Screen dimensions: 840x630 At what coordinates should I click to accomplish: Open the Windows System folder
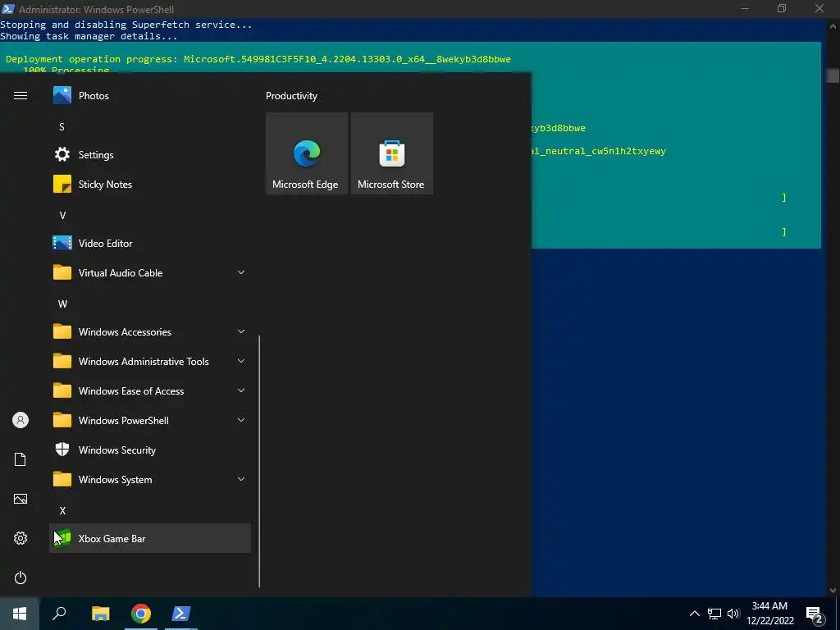(x=150, y=479)
